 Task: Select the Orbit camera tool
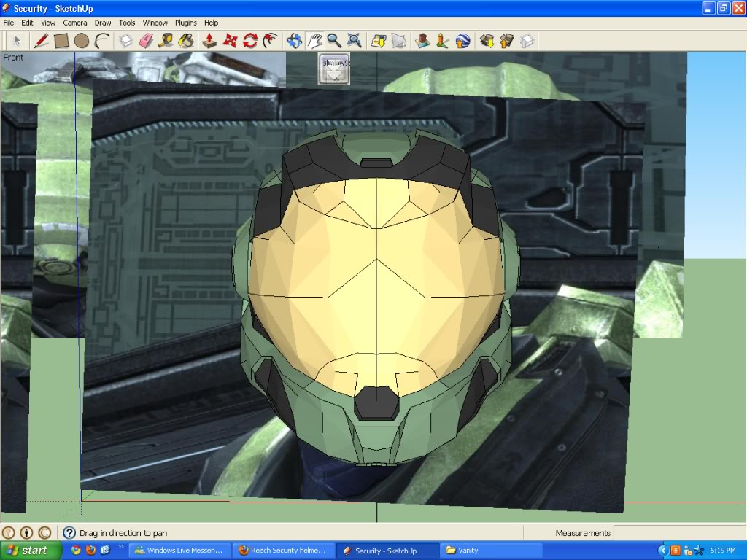point(294,41)
